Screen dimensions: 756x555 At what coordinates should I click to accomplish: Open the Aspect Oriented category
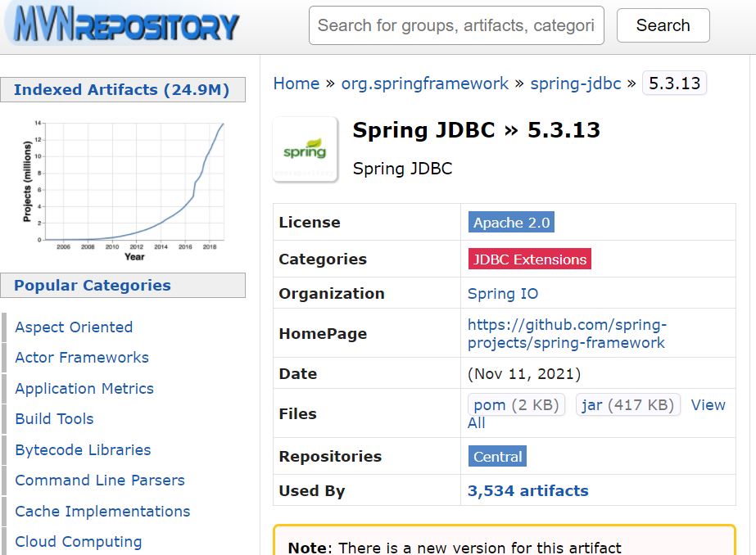click(74, 327)
